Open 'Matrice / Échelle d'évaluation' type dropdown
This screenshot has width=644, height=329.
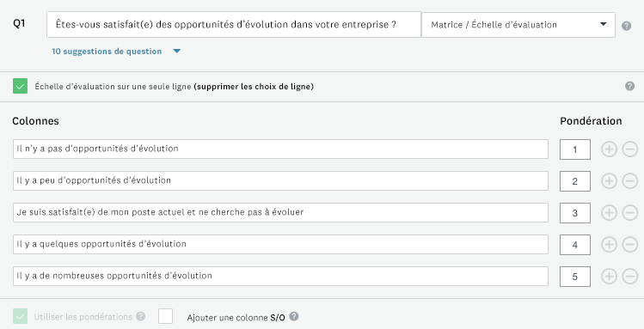[518, 25]
